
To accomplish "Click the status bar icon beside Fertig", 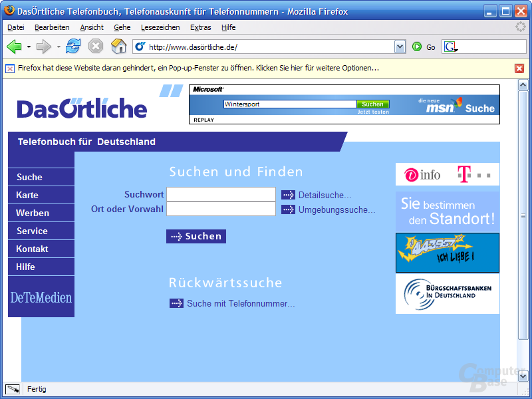I will pos(13,389).
